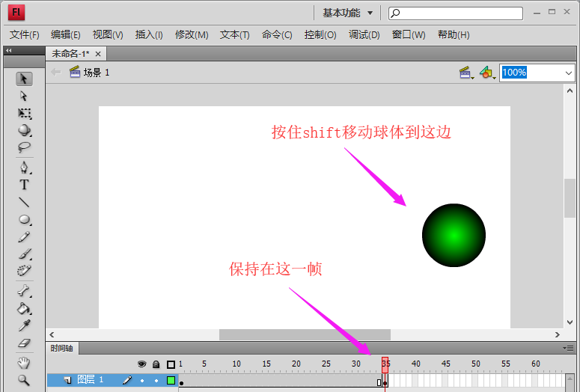Screen dimensions: 580x392
Task: Toggle lock dot of 图层 1
Action: [156, 381]
